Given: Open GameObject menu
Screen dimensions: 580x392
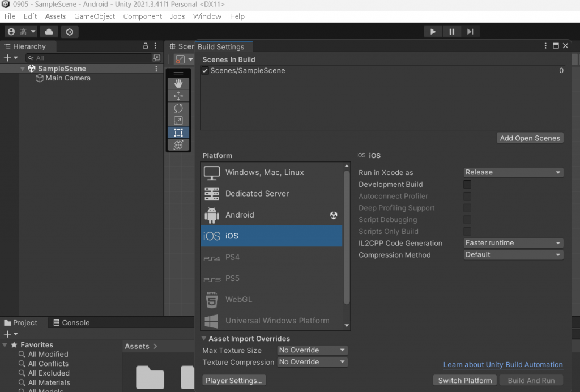Looking at the screenshot, I should 95,16.
